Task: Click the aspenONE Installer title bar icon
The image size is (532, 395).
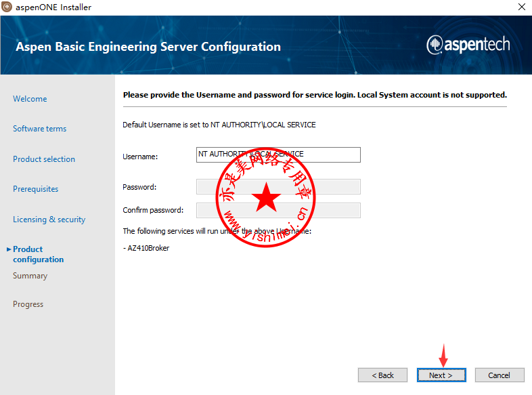Action: (x=7, y=7)
